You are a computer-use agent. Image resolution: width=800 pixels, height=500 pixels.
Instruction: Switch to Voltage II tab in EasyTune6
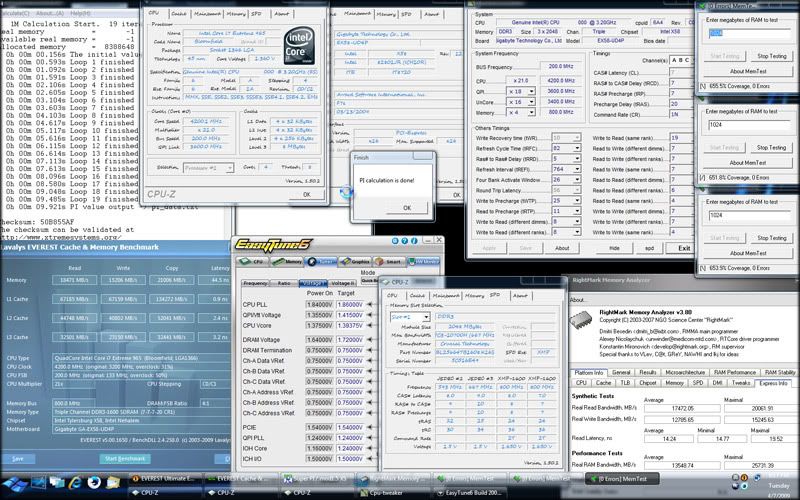click(342, 283)
